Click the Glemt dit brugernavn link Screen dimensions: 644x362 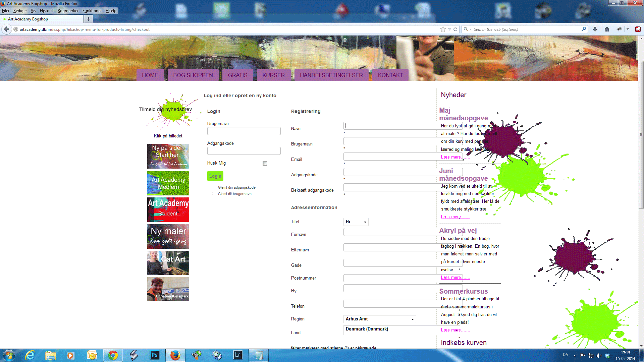(x=234, y=194)
